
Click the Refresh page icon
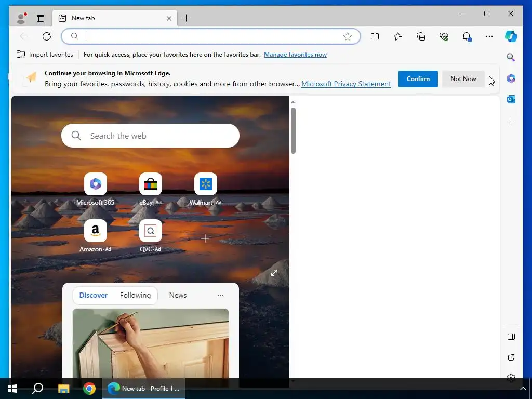tap(47, 36)
